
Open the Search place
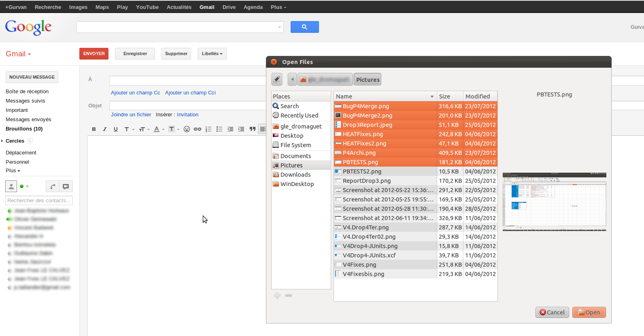[301, 106]
